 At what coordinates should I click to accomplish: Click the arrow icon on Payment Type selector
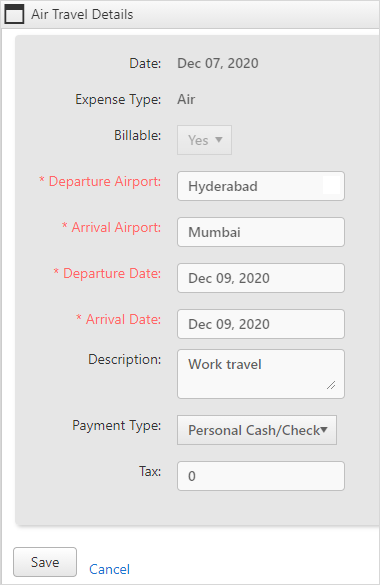tap(324, 429)
